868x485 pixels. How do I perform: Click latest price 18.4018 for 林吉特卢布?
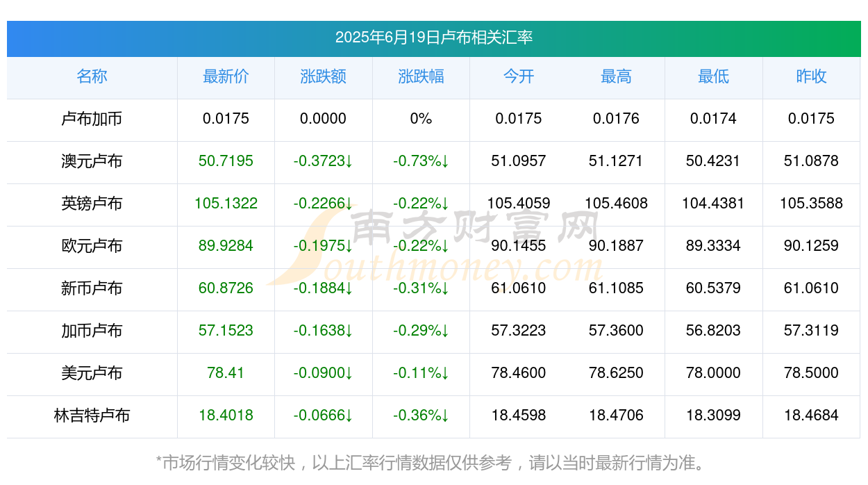point(226,416)
